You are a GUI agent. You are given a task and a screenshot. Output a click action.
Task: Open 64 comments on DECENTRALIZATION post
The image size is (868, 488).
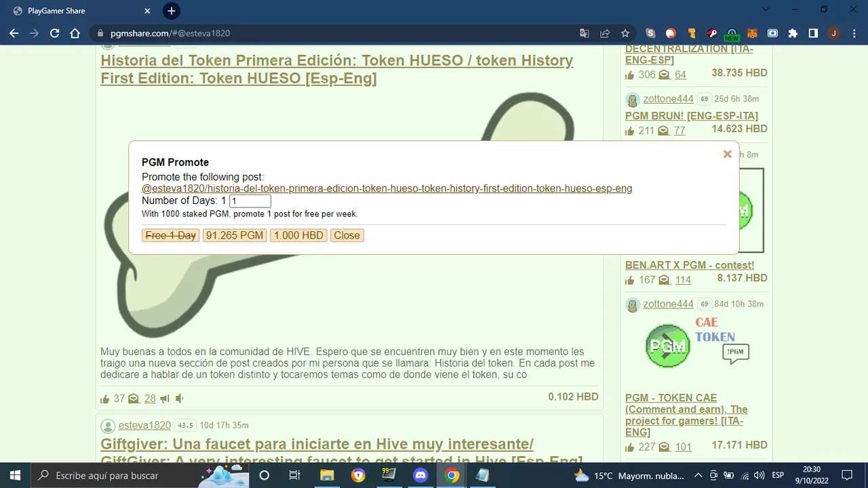(x=680, y=75)
